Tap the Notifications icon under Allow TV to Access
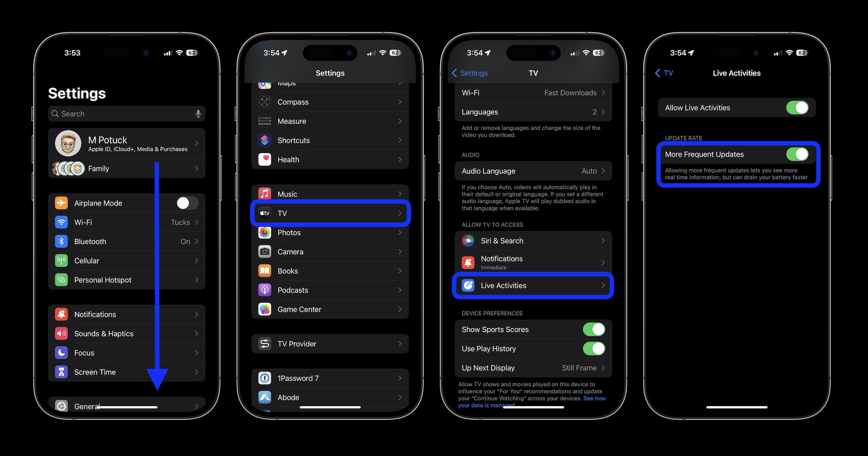 (469, 263)
